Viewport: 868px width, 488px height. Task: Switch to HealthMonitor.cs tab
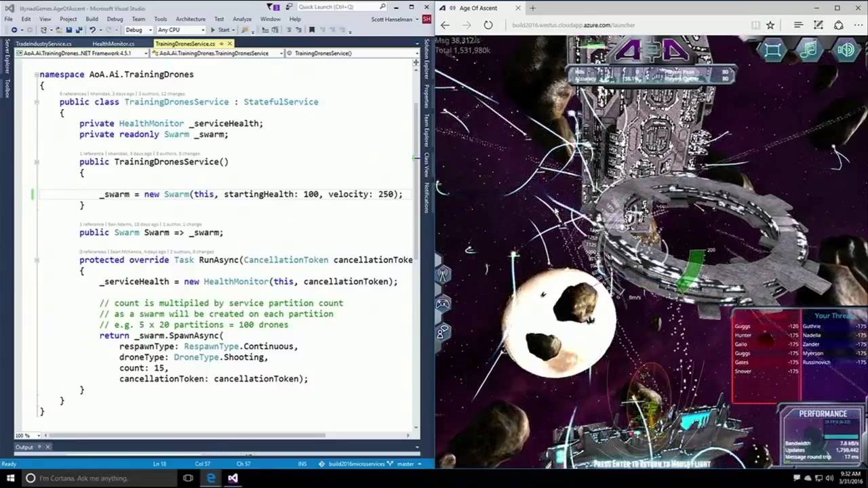[113, 44]
